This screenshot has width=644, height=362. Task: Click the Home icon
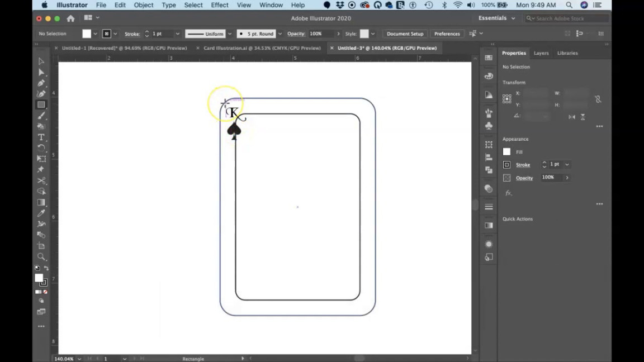click(x=70, y=18)
